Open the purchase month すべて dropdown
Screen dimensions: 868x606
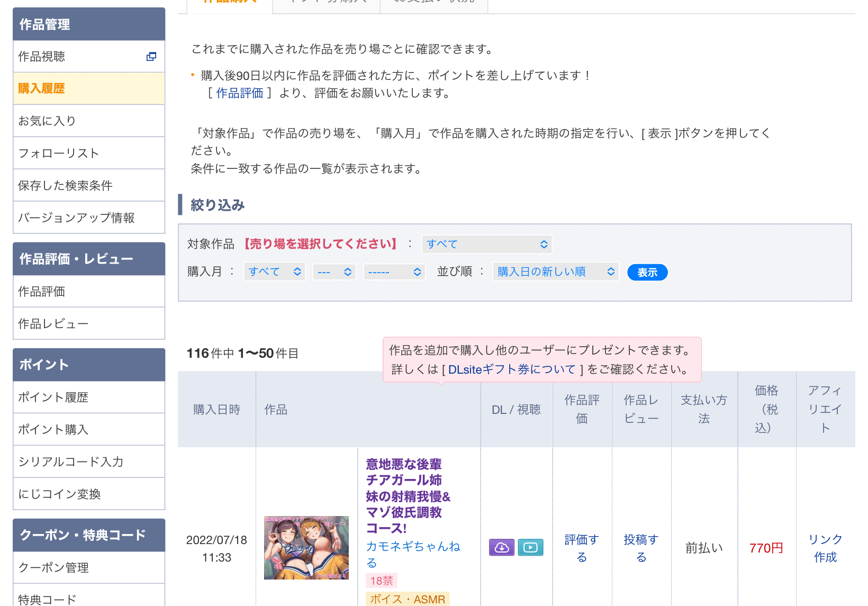pos(274,271)
